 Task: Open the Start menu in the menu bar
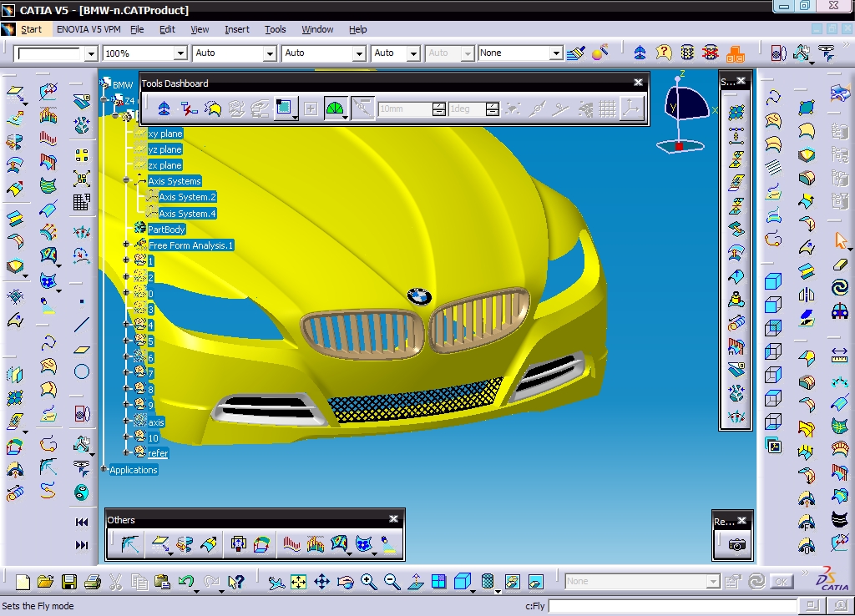pyautogui.click(x=31, y=29)
